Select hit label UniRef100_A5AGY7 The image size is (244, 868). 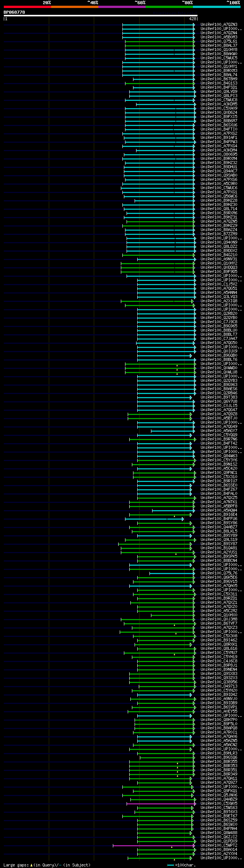[x=219, y=431]
